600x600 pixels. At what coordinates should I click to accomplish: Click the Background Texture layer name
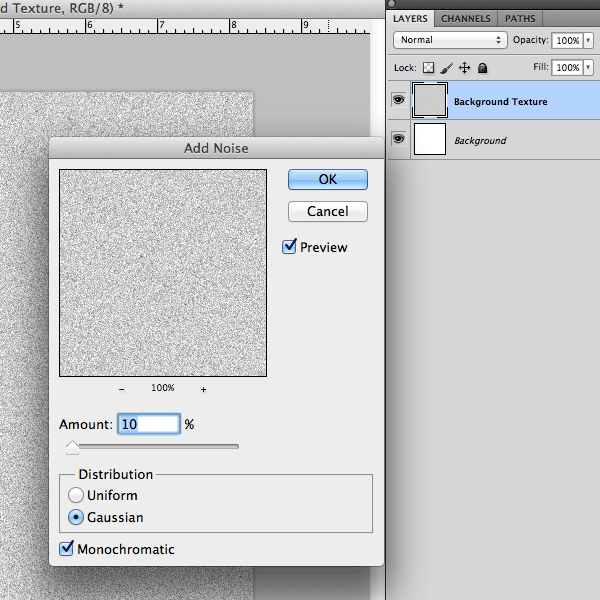[501, 101]
